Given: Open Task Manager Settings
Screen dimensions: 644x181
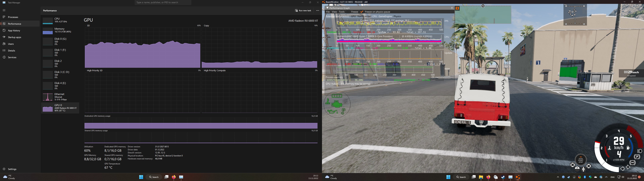Looking at the screenshot, I should pos(12,169).
